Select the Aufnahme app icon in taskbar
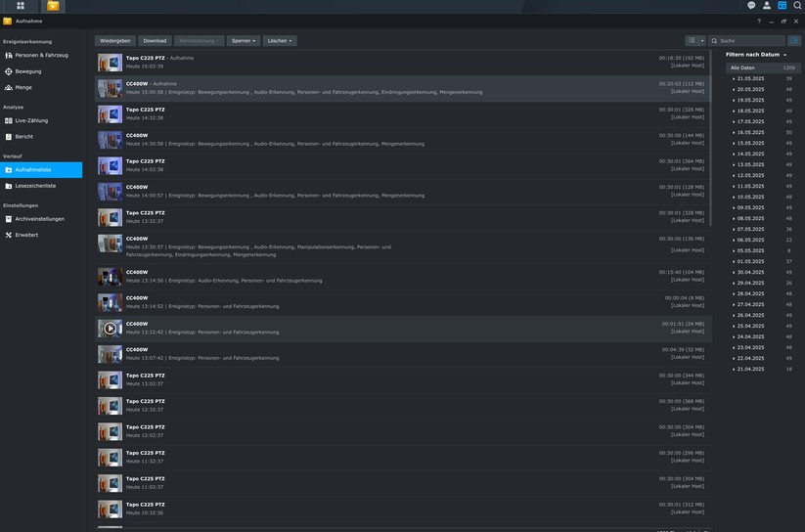This screenshot has width=805, height=532. click(x=53, y=6)
